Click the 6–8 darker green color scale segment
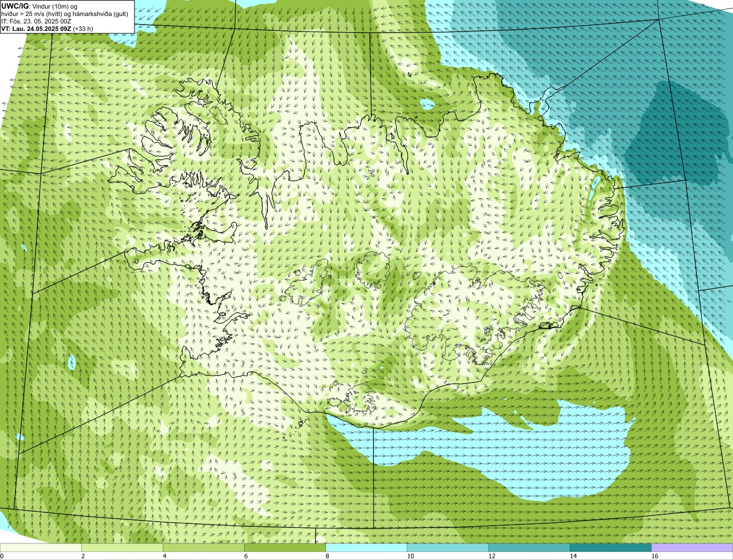 (285, 547)
